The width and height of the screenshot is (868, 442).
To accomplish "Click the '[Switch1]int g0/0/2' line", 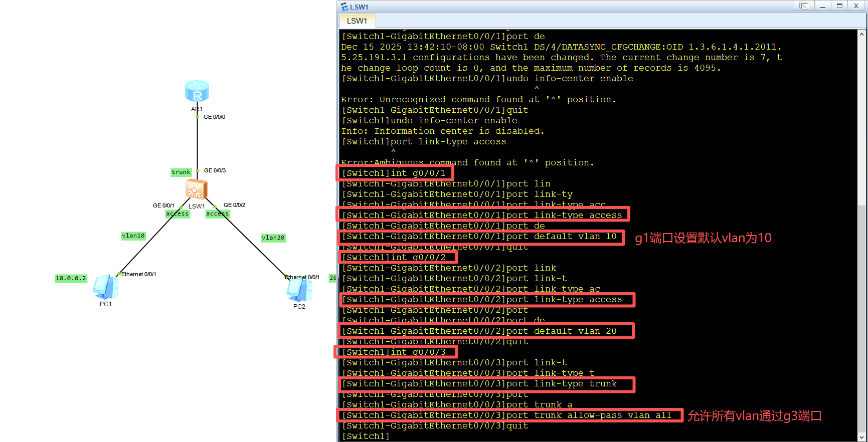I will (394, 257).
